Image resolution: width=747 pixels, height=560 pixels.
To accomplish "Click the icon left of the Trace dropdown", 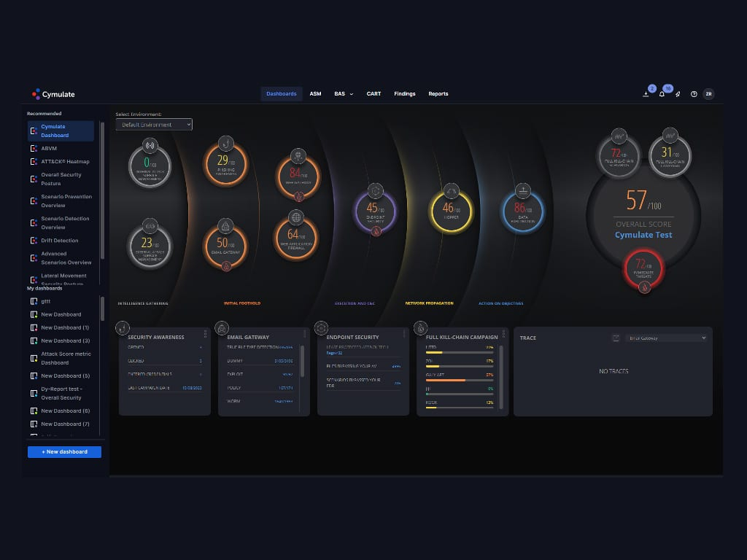I will coord(616,338).
